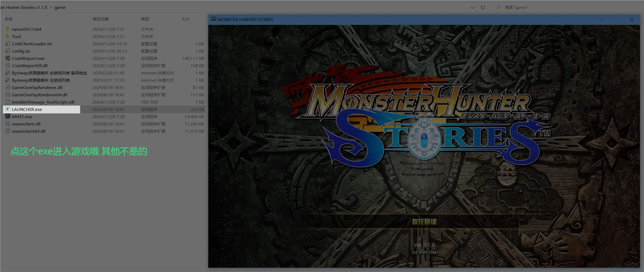This screenshot has height=272, width=644.
Task: Select the GameOverlayRenderer.dll file icon
Action: pos(8,87)
